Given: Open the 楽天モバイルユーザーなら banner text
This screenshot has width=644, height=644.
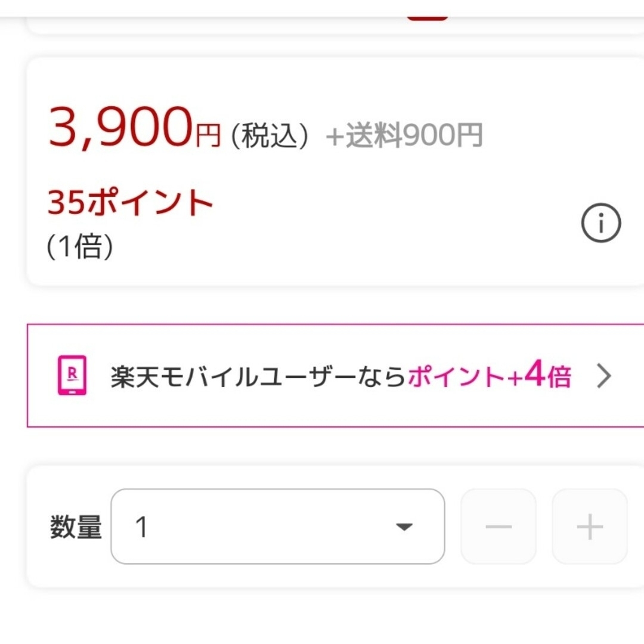Looking at the screenshot, I should click(258, 377).
